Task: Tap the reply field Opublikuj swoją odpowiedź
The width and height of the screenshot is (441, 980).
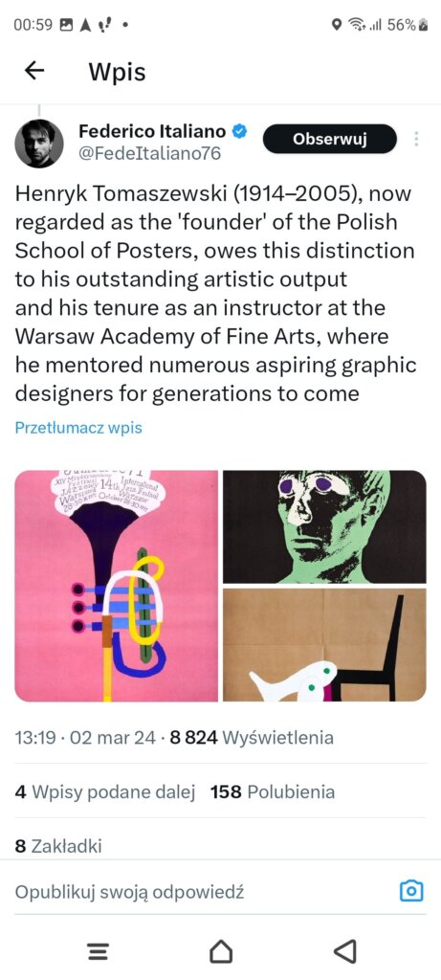Action: [129, 892]
